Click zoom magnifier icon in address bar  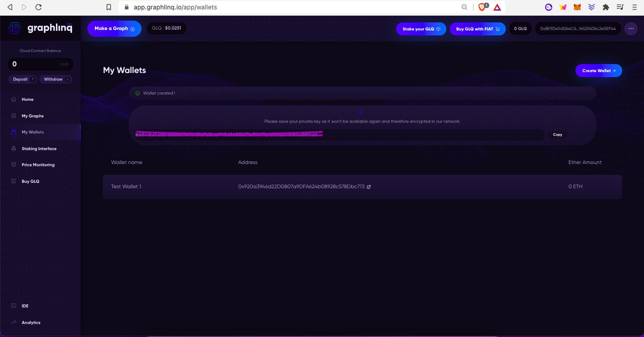tap(465, 7)
